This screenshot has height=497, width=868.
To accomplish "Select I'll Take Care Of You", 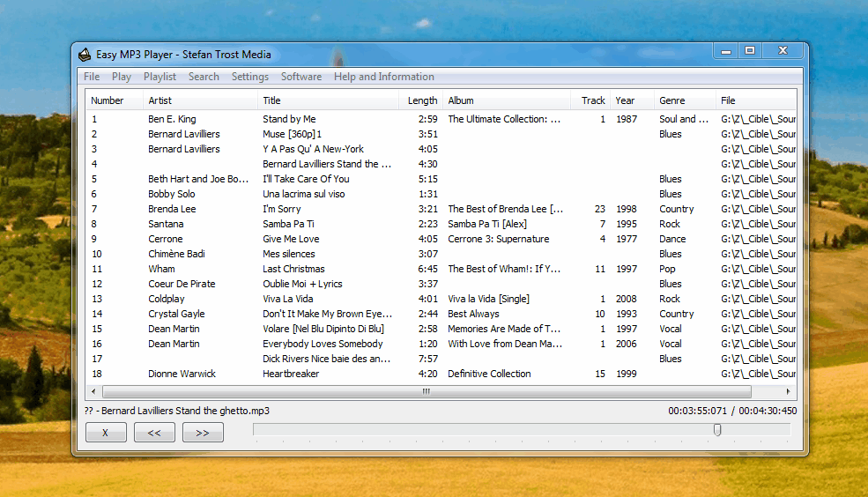I will click(x=306, y=179).
